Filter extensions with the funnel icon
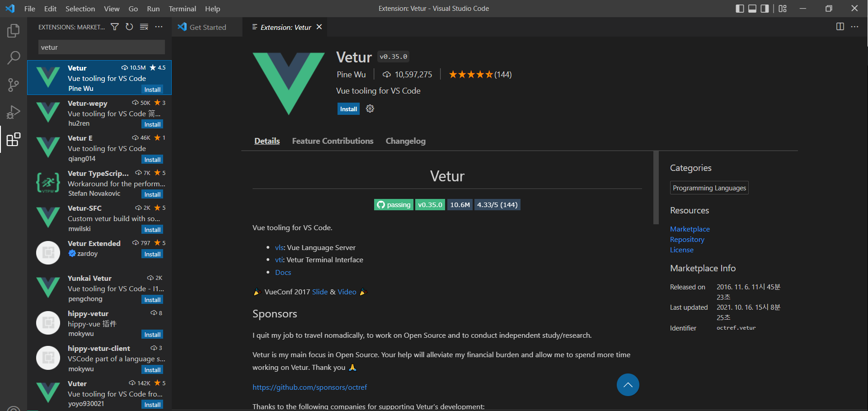Screen dimensions: 868x411 coord(115,27)
